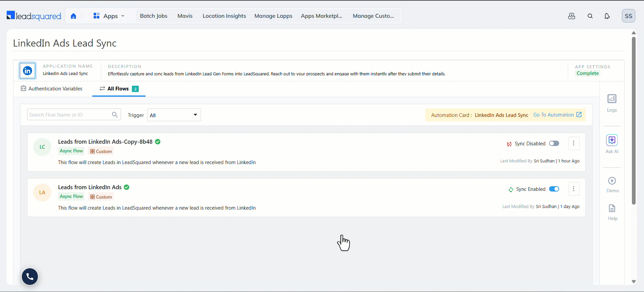Click the Sync Disabled status icon

point(509,144)
